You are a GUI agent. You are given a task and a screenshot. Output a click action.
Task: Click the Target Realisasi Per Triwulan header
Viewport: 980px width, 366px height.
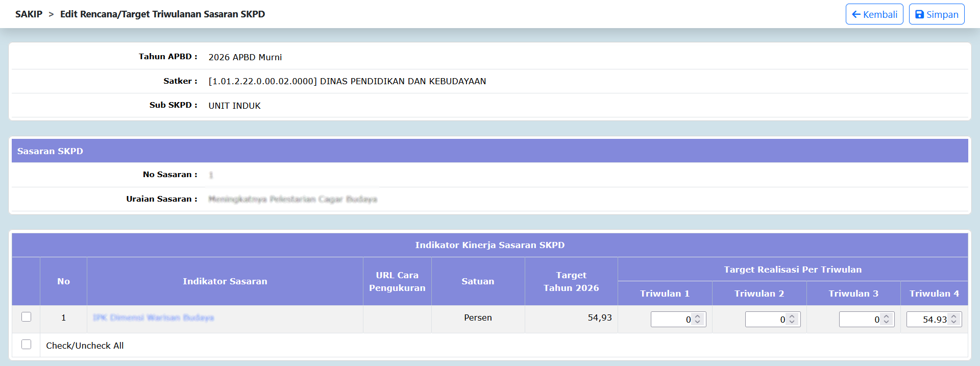(793, 270)
